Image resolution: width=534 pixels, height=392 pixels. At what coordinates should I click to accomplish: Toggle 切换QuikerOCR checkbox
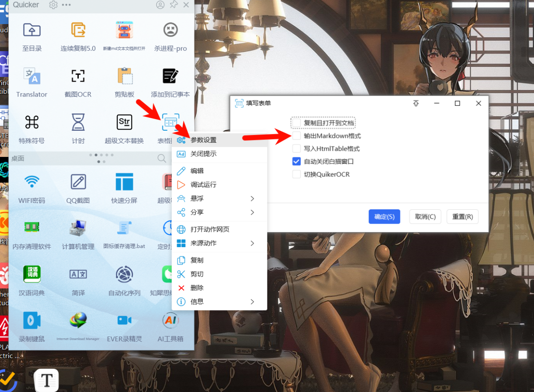pyautogui.click(x=296, y=174)
